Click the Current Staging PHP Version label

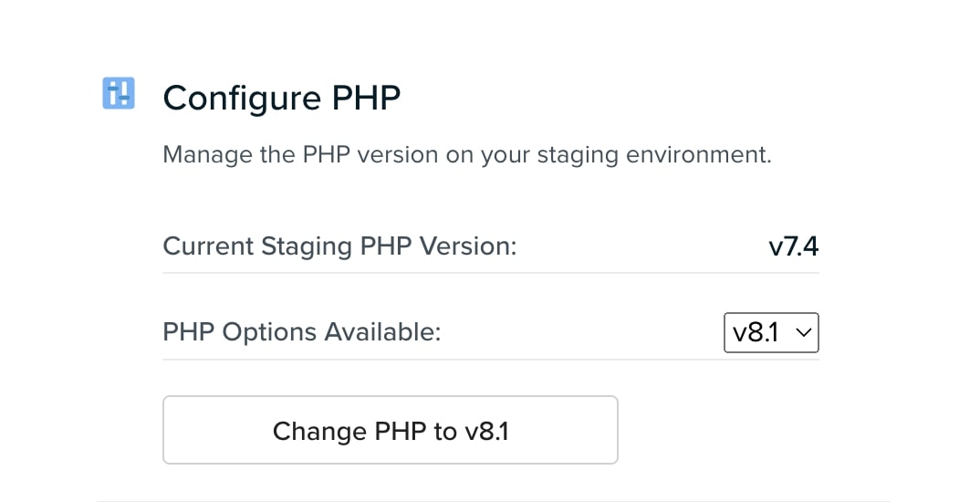340,247
